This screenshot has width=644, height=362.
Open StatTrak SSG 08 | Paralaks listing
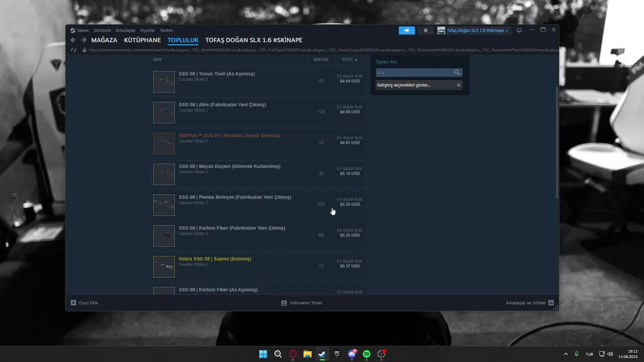click(259, 143)
